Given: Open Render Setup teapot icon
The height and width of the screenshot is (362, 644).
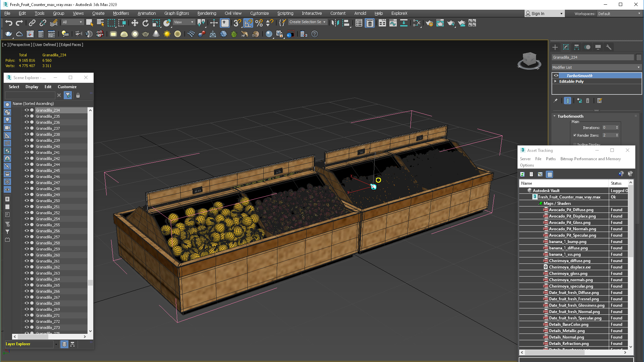Looking at the screenshot, I should [x=429, y=23].
